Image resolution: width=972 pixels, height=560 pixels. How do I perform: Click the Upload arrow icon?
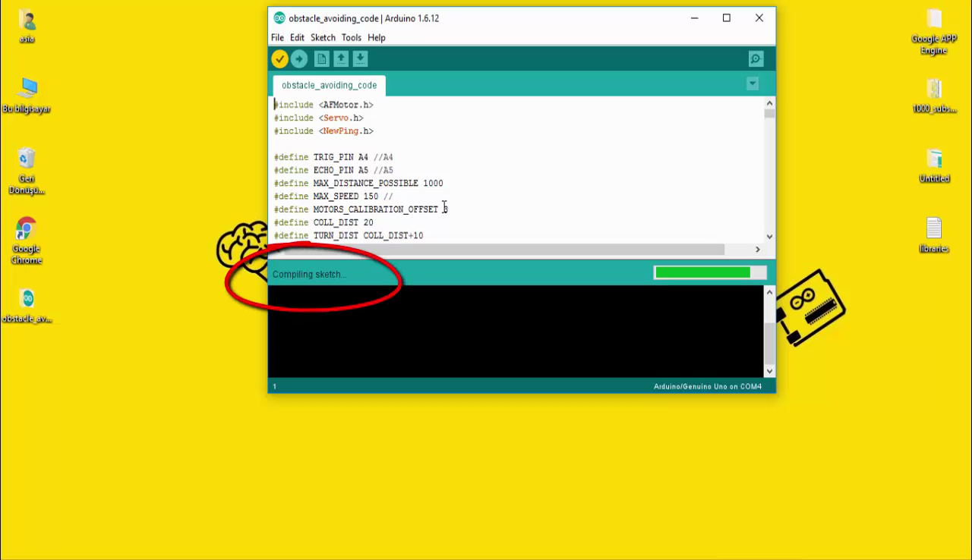298,58
